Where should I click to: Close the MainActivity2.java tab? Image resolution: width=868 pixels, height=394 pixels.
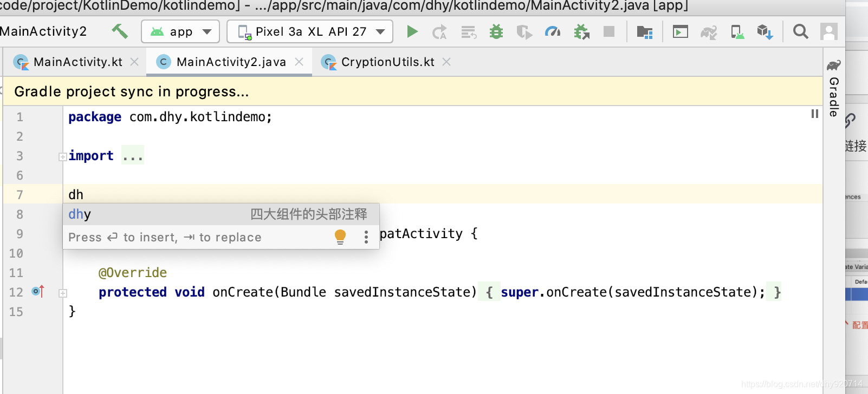299,62
